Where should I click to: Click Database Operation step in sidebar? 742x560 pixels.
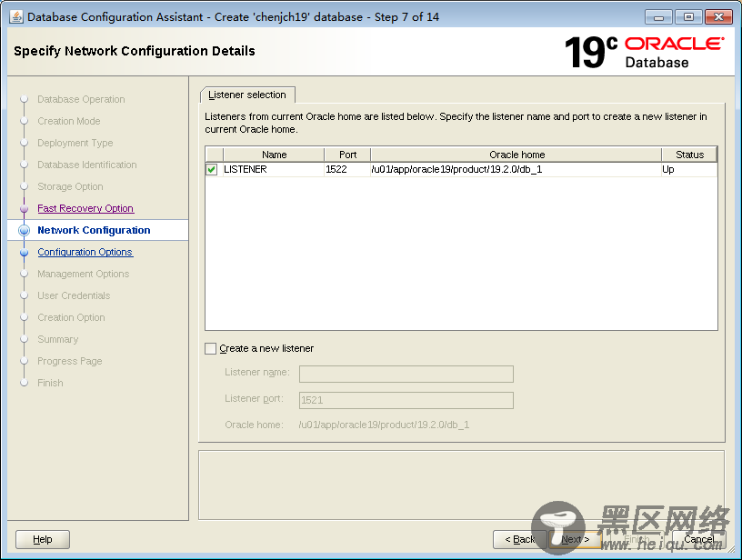click(x=81, y=99)
